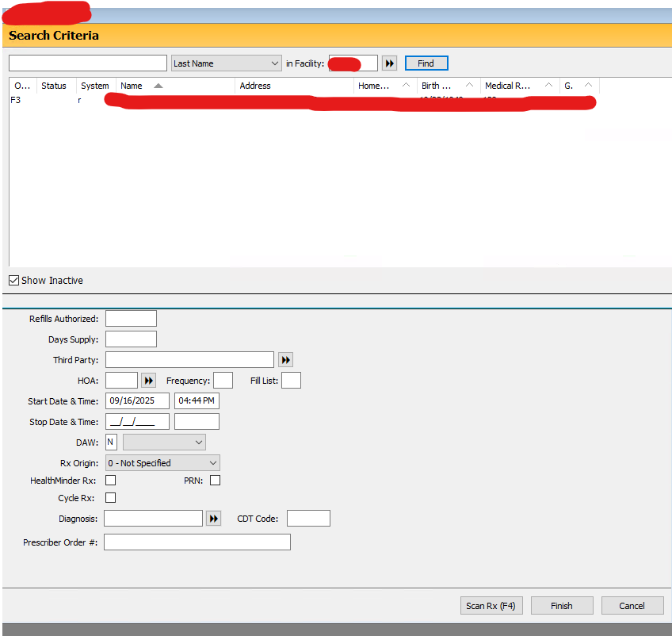Viewport: 672px width, 636px height.
Task: Click the Prescriber Order # field
Action: coord(197,542)
